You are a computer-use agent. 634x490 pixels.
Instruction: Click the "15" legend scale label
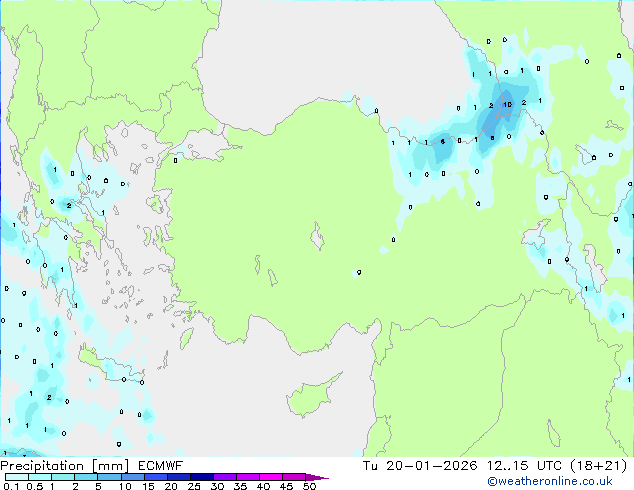(x=148, y=486)
